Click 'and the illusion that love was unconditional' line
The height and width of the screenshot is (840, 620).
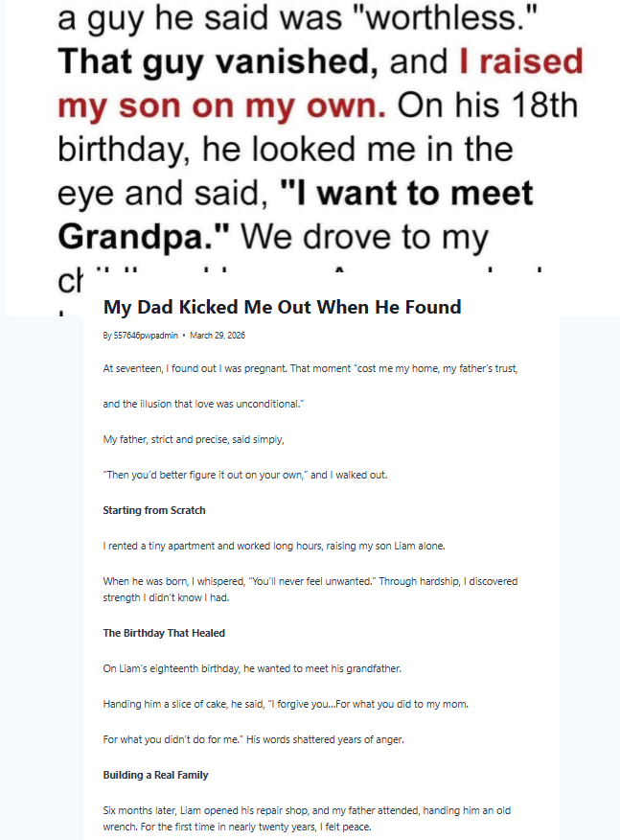[203, 404]
